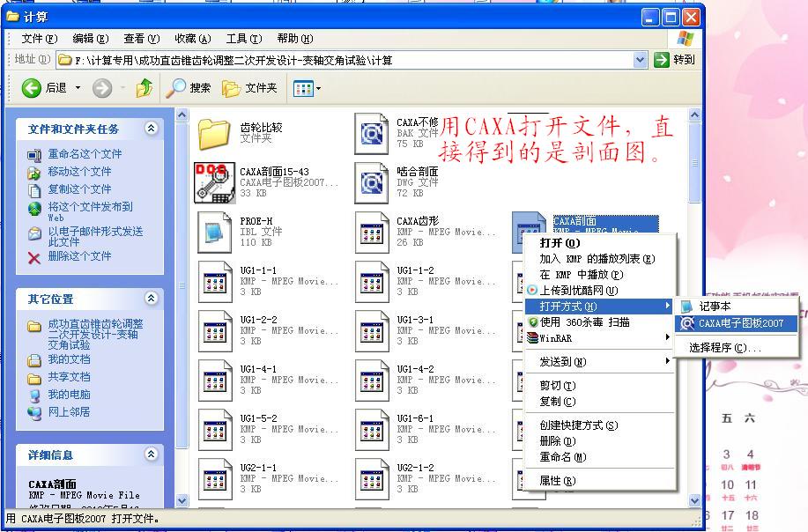Screen dimensions: 808x532
Task: Open the 文件(F) menu
Action: (x=39, y=39)
